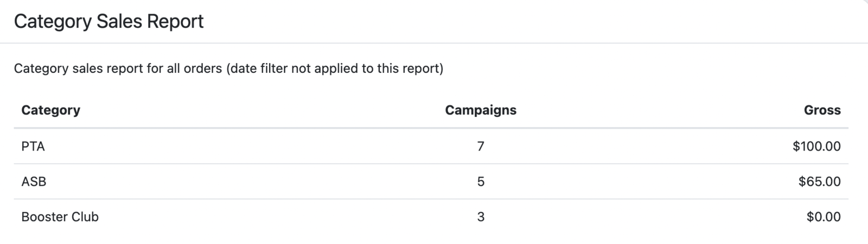The height and width of the screenshot is (244, 868).
Task: Click the divider line below the report title
Action: 434,42
